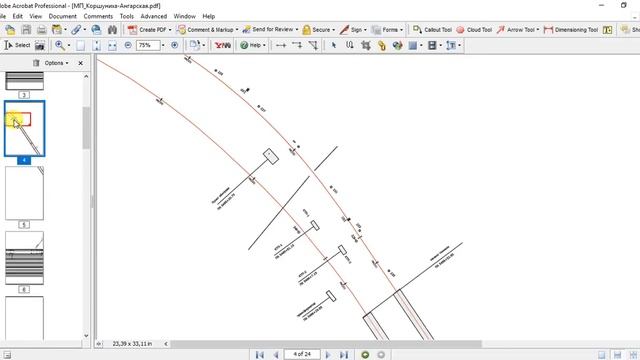
Task: Click the Email globe icon
Action: click(x=96, y=30)
